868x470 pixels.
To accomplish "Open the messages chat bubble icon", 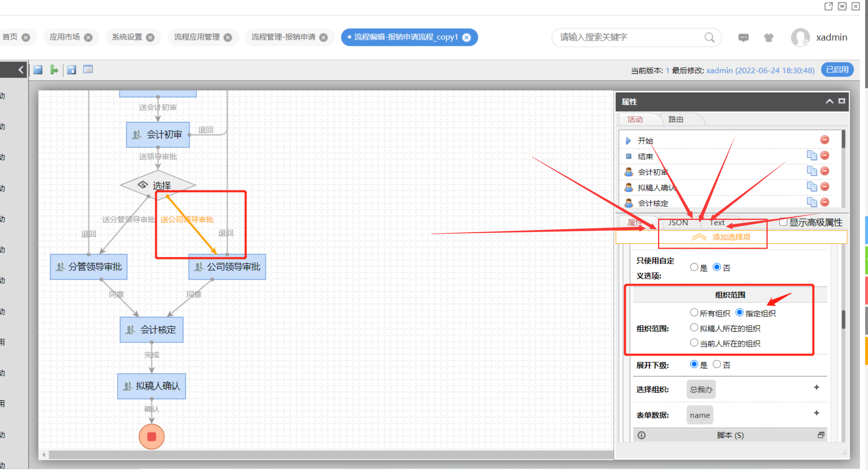I will click(x=743, y=37).
